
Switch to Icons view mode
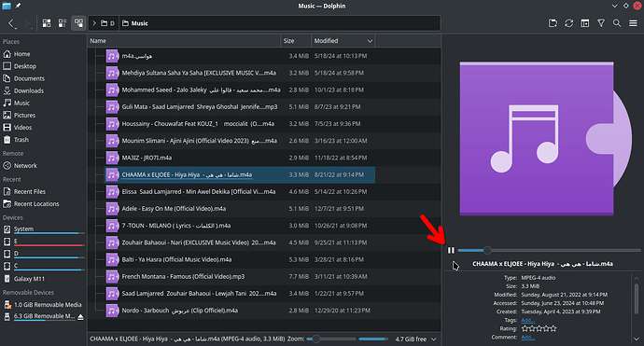pos(47,23)
